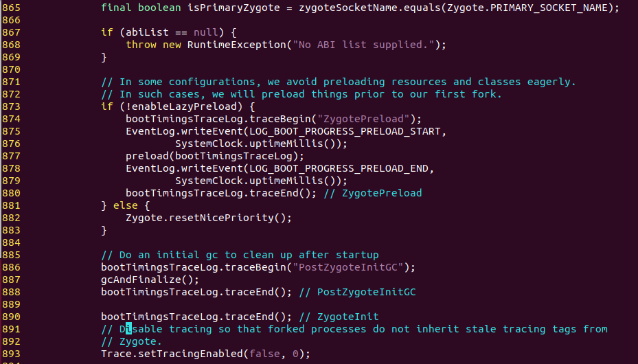
Task: Click the // ZygoteInit comment on line 890
Action: (339, 317)
